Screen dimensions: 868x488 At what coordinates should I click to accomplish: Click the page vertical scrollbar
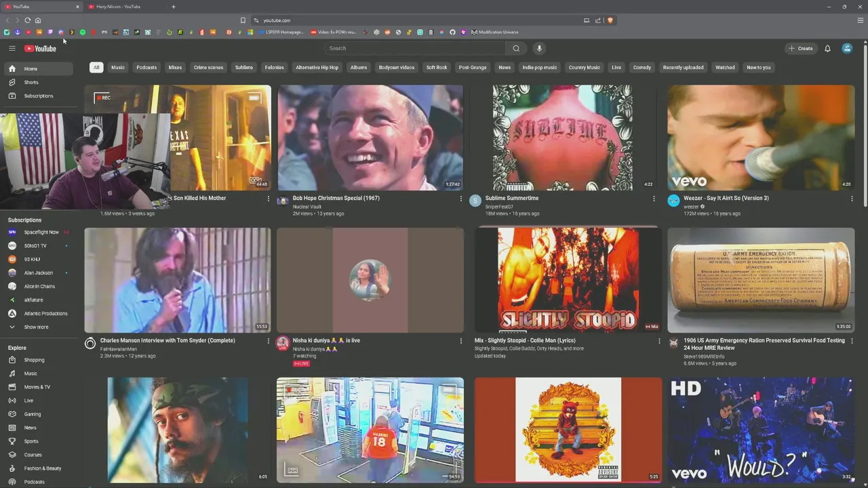coord(865,125)
